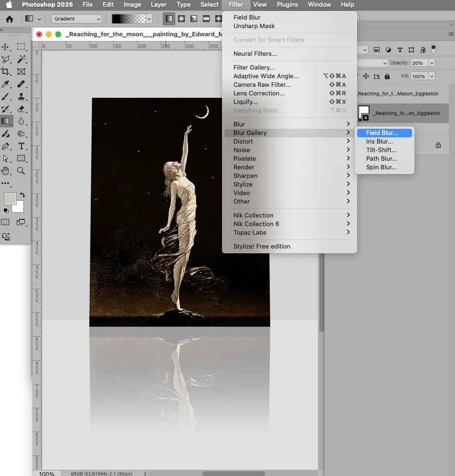Open the three-dots Edit Toolbar button
Image resolution: width=455 pixels, height=476 pixels.
[x=5, y=183]
